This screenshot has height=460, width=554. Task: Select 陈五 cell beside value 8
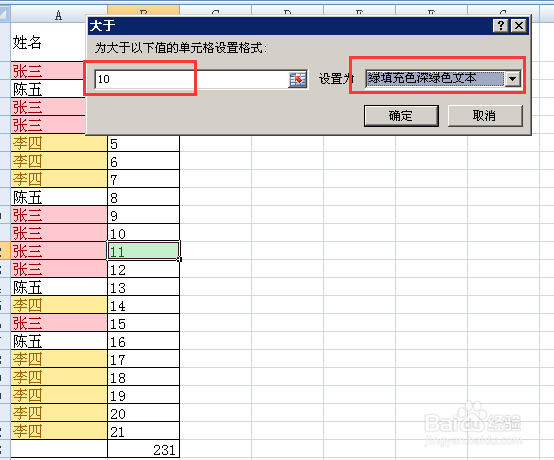59,197
